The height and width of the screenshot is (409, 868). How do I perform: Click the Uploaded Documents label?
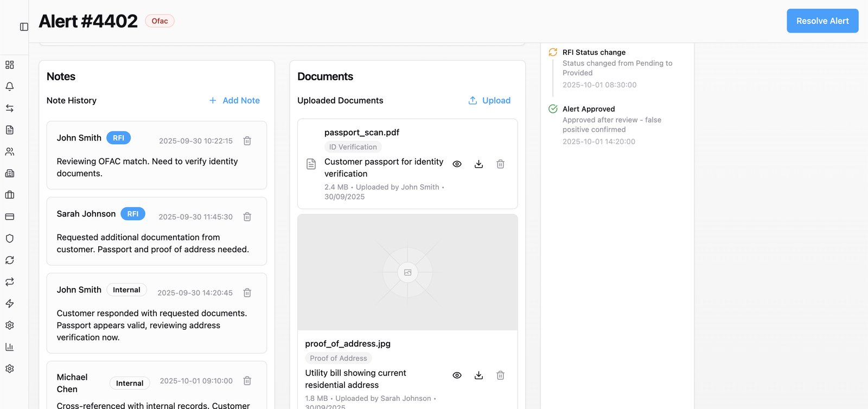pos(340,100)
